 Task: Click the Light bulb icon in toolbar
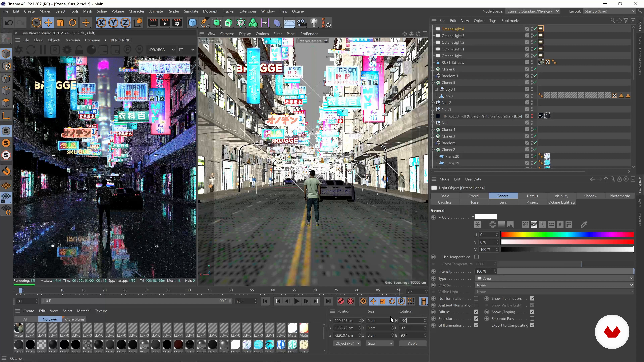pyautogui.click(x=314, y=23)
